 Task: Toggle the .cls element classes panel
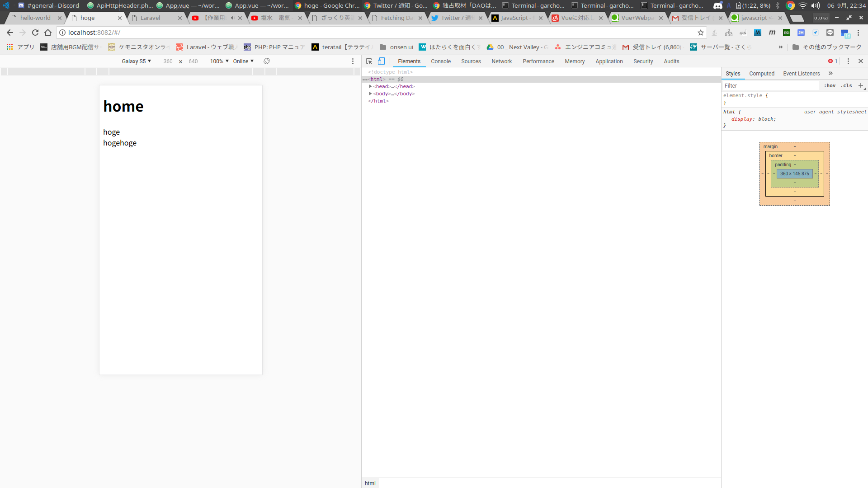pos(846,85)
